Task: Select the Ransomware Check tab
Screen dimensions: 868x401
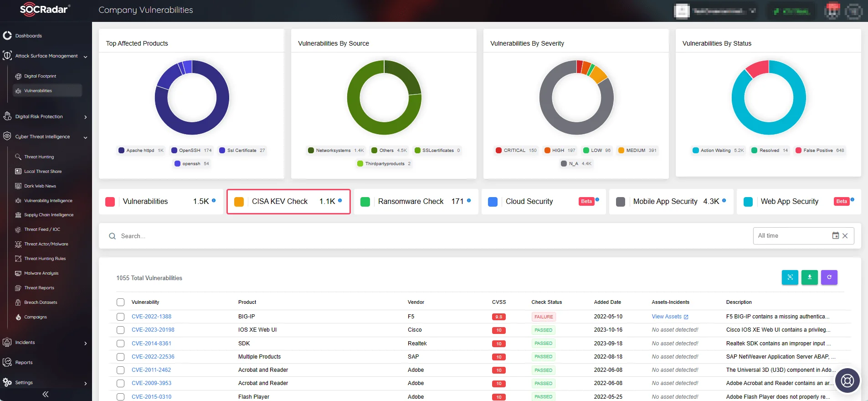Action: (416, 202)
